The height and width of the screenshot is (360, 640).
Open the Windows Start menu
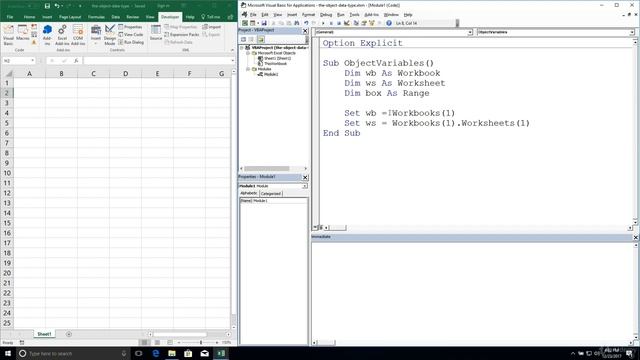pyautogui.click(x=8, y=353)
